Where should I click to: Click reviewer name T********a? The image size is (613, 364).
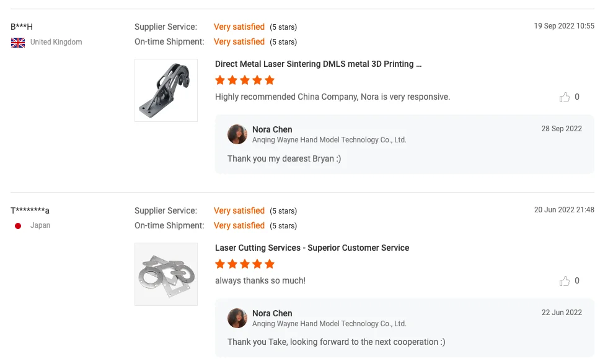30,210
